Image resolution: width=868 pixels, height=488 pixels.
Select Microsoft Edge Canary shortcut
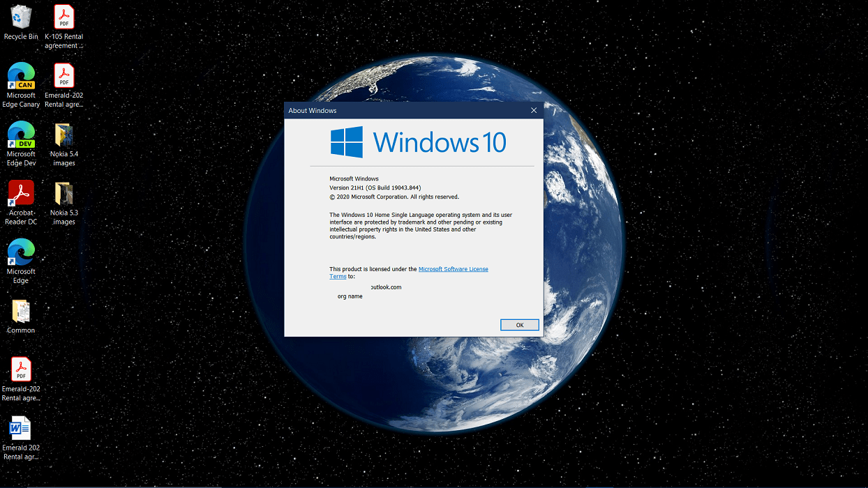pos(21,85)
